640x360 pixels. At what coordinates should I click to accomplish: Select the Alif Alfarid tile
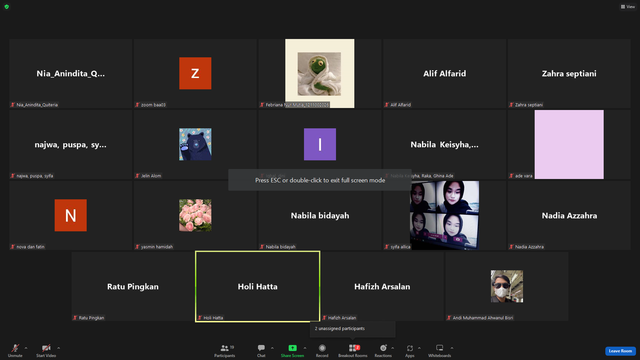coord(444,73)
